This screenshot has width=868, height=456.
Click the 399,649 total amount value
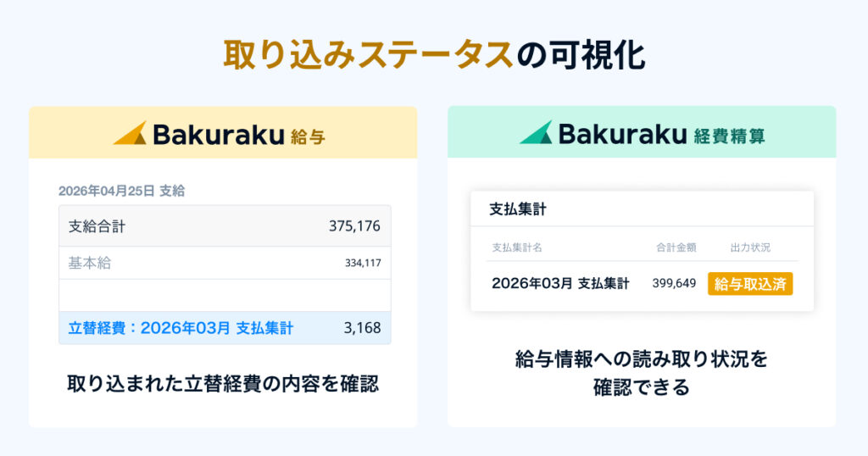coord(675,284)
